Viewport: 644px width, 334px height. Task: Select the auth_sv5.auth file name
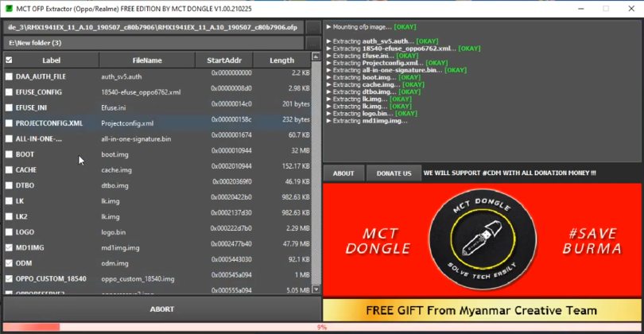[x=121, y=76]
